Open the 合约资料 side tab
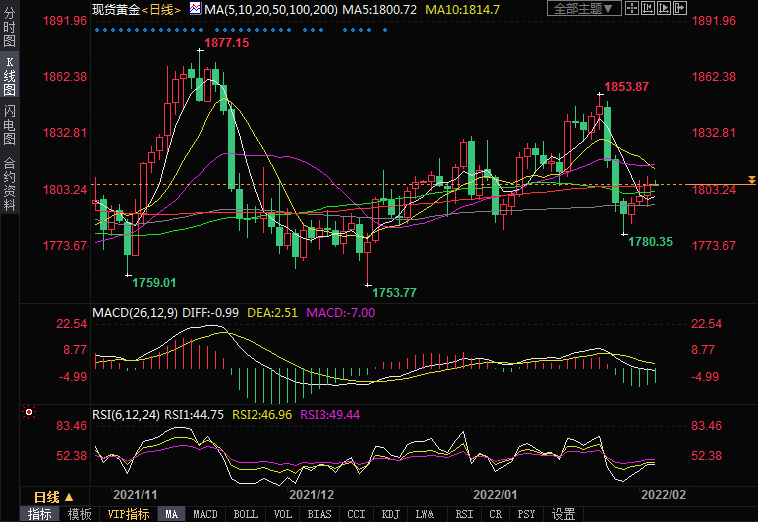The height and width of the screenshot is (522, 758). pos(9,183)
